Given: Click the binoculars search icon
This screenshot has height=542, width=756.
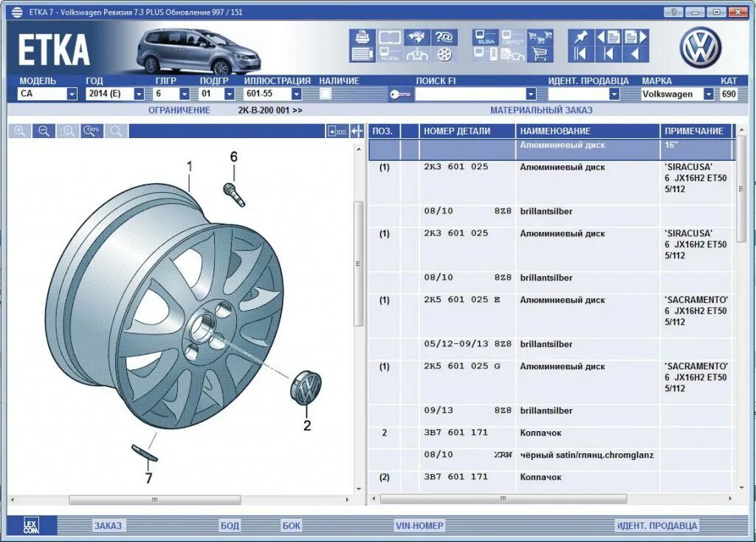Looking at the screenshot, I should coord(416,38).
